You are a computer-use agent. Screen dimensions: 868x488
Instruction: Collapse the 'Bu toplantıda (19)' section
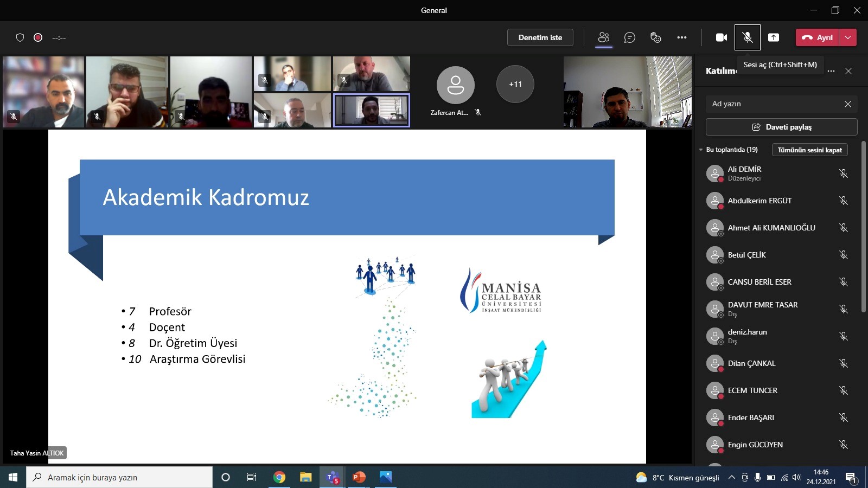[701, 150]
